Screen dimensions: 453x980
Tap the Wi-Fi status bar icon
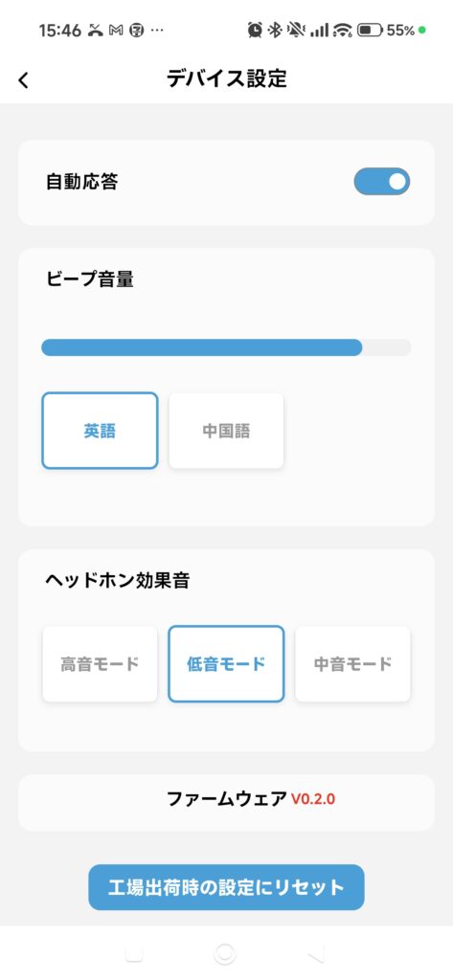point(343,30)
